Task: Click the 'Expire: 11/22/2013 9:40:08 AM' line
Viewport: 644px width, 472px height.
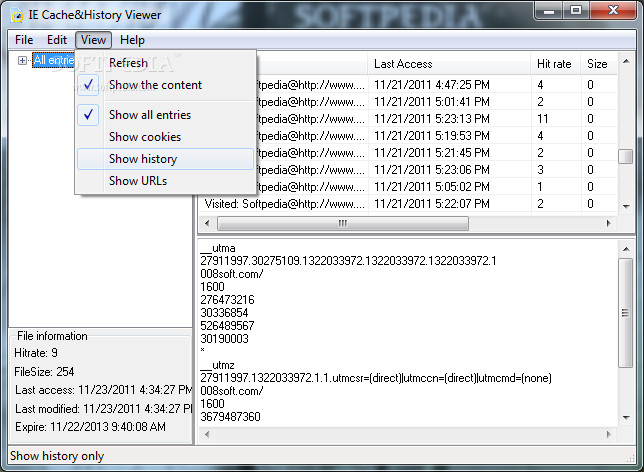Action: pos(90,427)
